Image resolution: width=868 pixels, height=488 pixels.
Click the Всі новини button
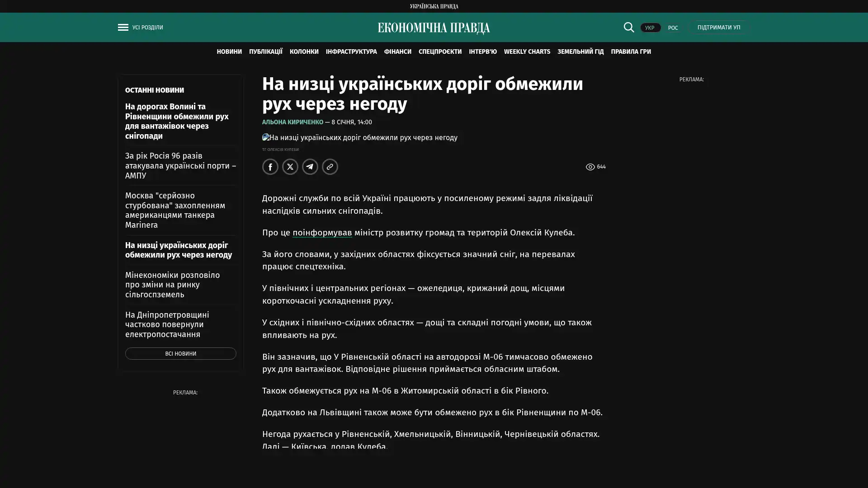180,353
